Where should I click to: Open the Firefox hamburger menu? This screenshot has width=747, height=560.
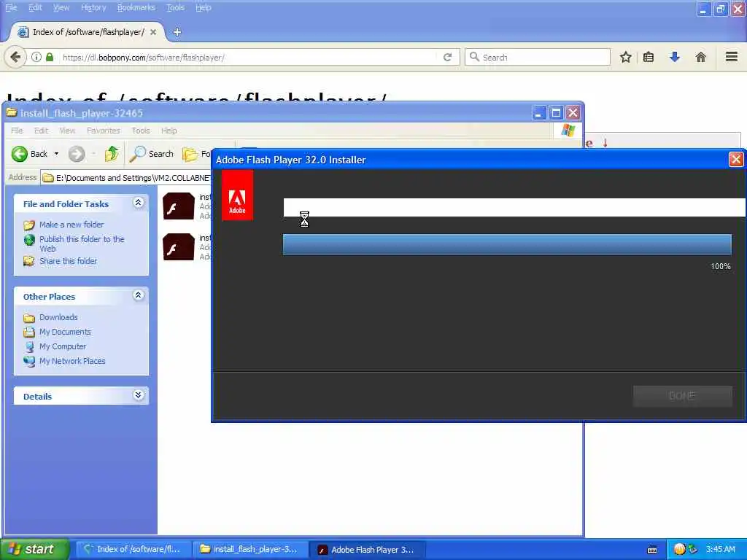(732, 57)
